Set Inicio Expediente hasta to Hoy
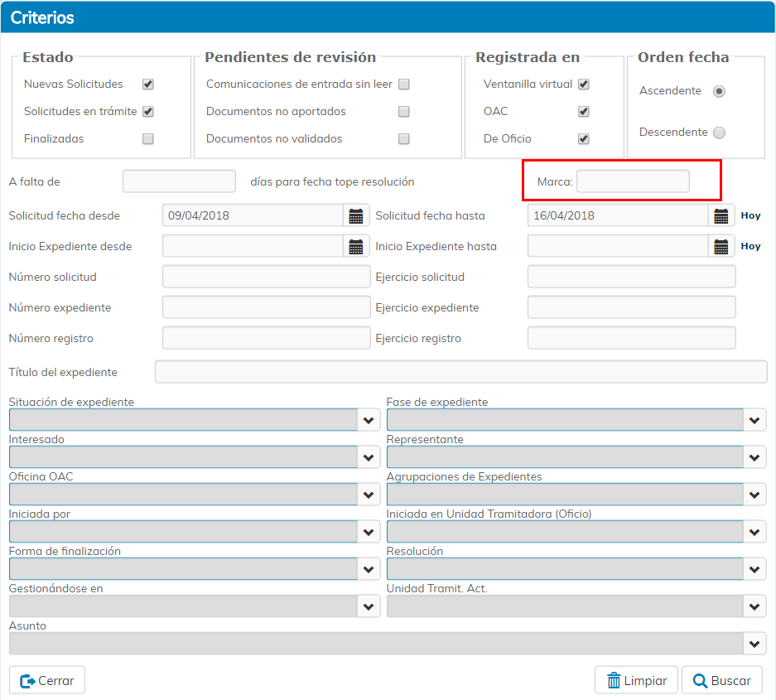776x700 pixels. click(x=750, y=247)
